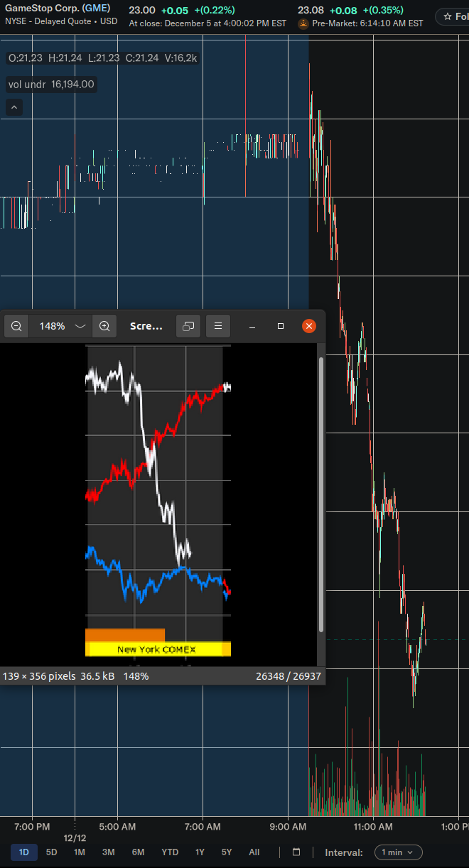The height and width of the screenshot is (868, 469).
Task: Click the '5:00 AM' time axis label
Action: pyautogui.click(x=118, y=827)
